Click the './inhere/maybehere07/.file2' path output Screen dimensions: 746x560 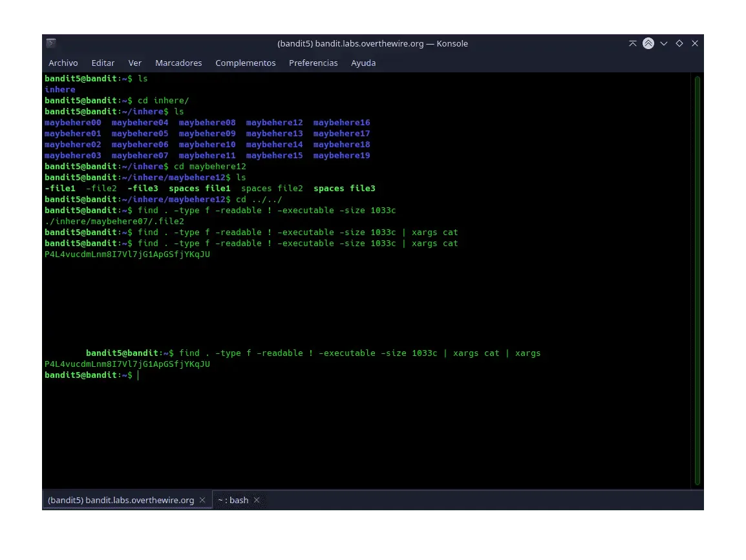tap(114, 222)
